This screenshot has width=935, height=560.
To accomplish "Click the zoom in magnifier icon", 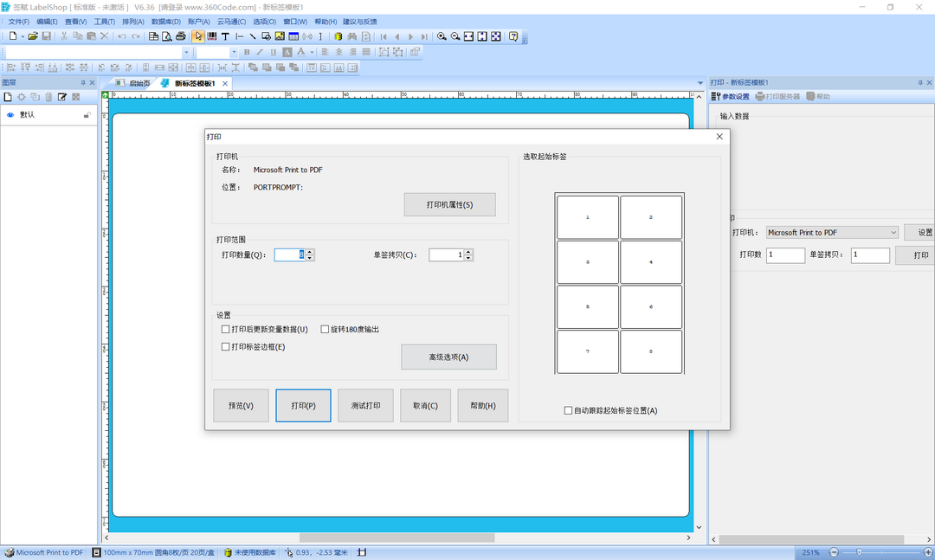I will point(442,36).
